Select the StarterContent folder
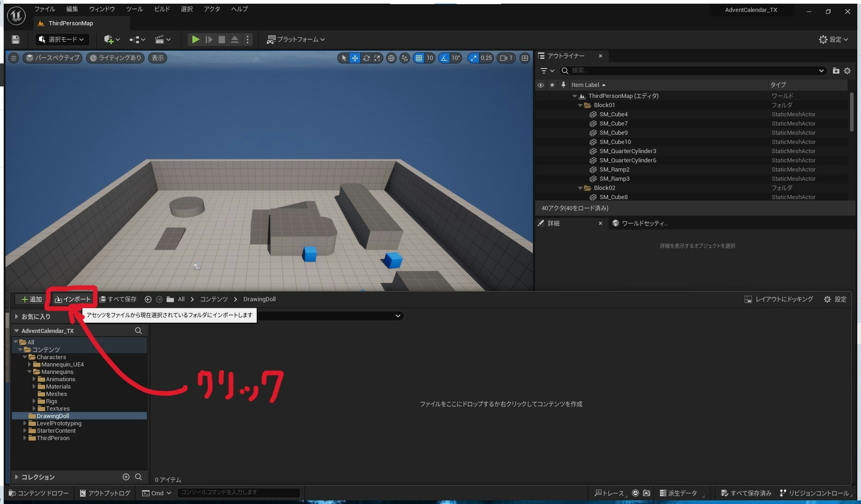Image resolution: width=861 pixels, height=504 pixels. click(x=56, y=431)
